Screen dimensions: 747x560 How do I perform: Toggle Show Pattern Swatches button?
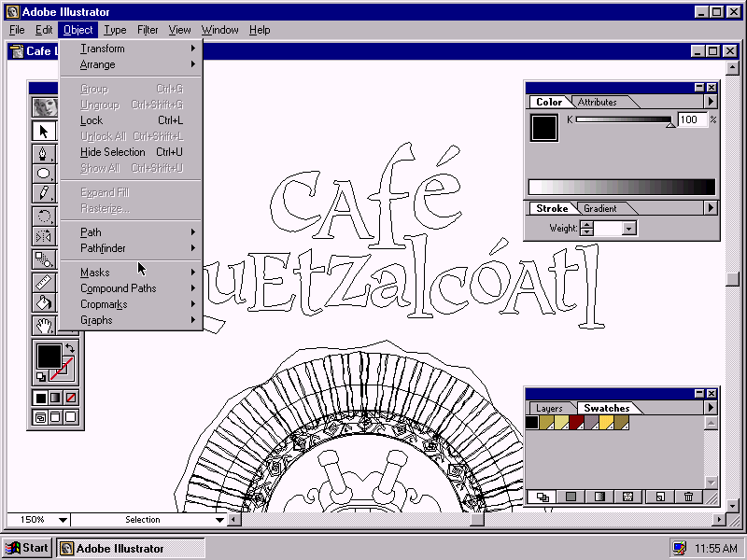pyautogui.click(x=627, y=497)
